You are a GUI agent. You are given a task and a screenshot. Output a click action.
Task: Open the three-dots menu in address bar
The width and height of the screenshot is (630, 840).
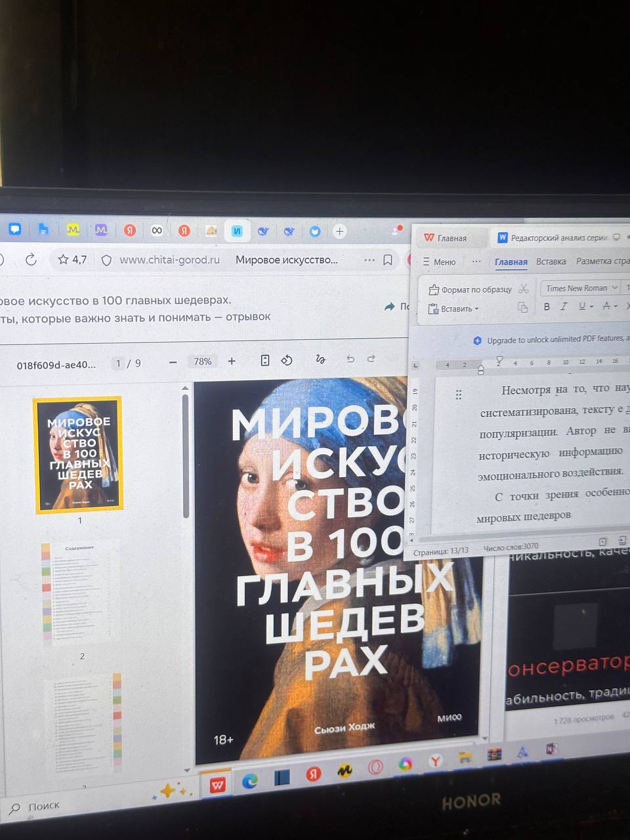coord(369,260)
